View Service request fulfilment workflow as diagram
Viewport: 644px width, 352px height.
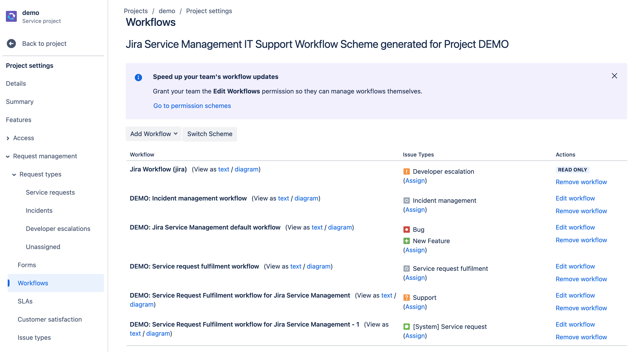pyautogui.click(x=319, y=266)
